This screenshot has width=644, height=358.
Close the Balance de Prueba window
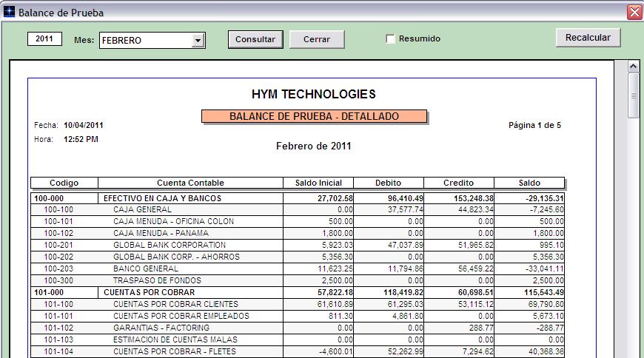634,13
